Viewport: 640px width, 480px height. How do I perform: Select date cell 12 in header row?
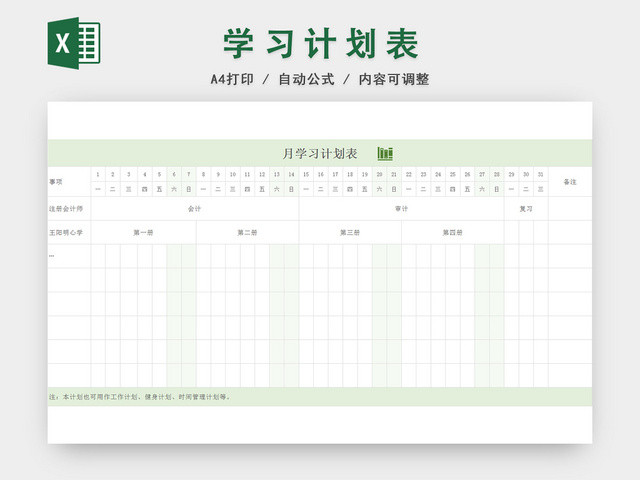tap(262, 174)
